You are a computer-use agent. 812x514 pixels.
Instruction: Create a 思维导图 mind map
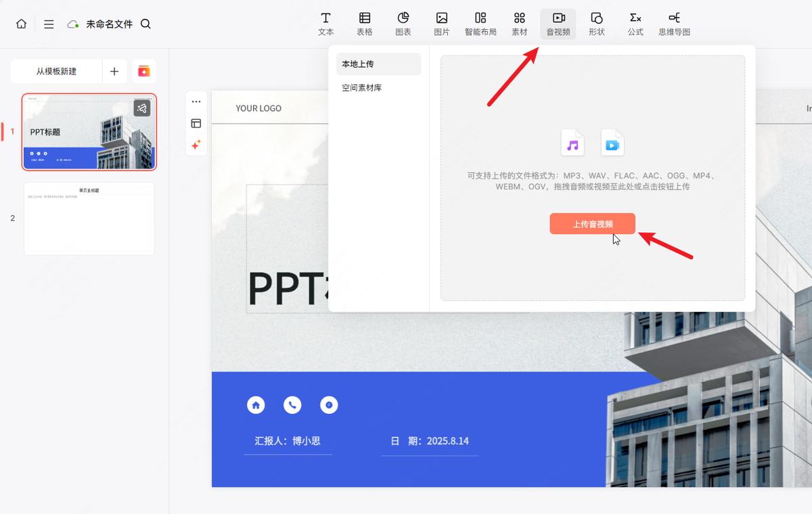click(x=674, y=24)
